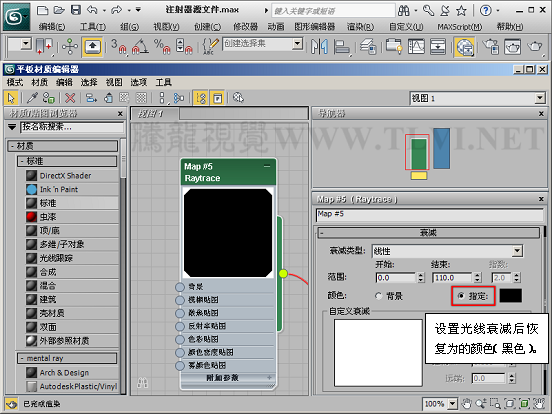Viewport: 552px width, 414px height.
Task: Click the render production teapot icon
Action: click(535, 46)
